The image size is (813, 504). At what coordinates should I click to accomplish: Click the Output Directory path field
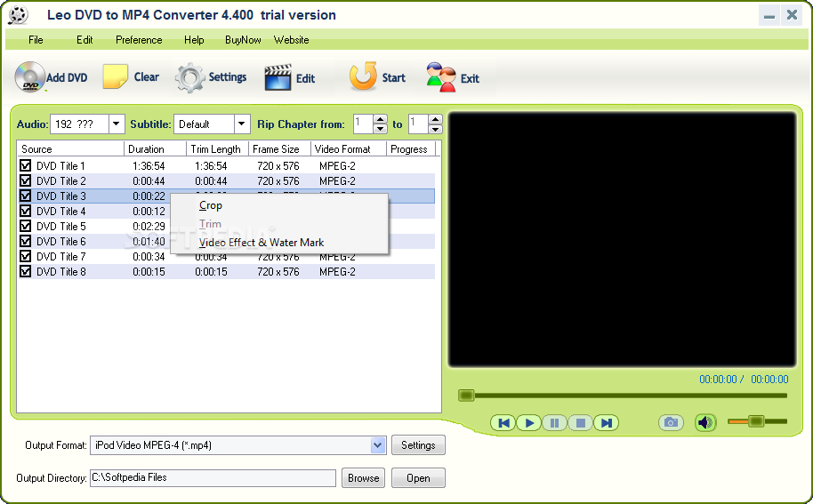tap(213, 477)
